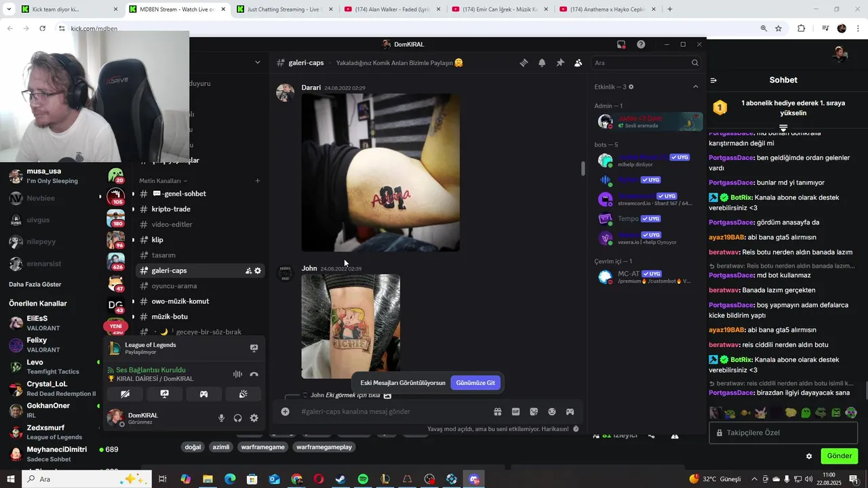The image size is (868, 488).
Task: Click the green Gönder button in Kick chat
Action: coord(839,456)
